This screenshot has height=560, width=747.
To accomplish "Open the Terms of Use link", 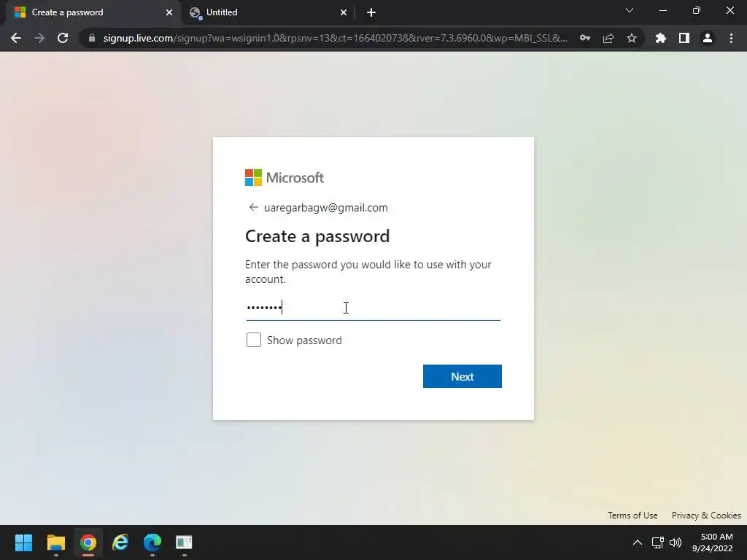I will [632, 516].
